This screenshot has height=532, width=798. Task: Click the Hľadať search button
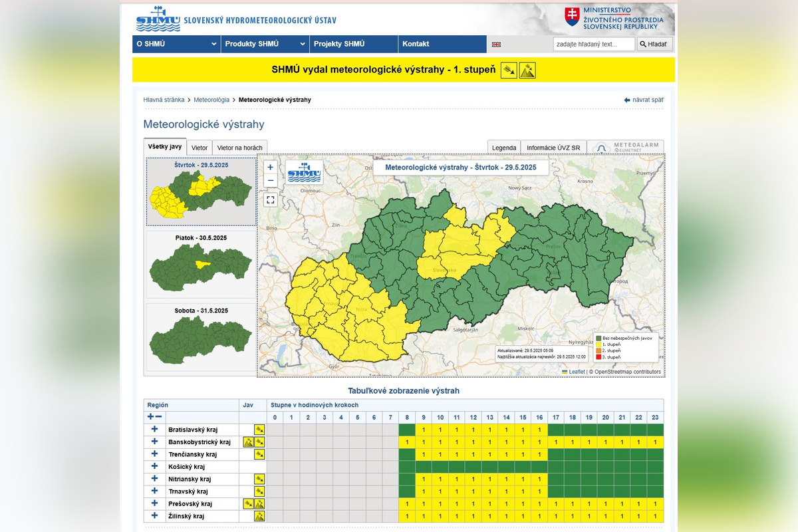tap(656, 45)
